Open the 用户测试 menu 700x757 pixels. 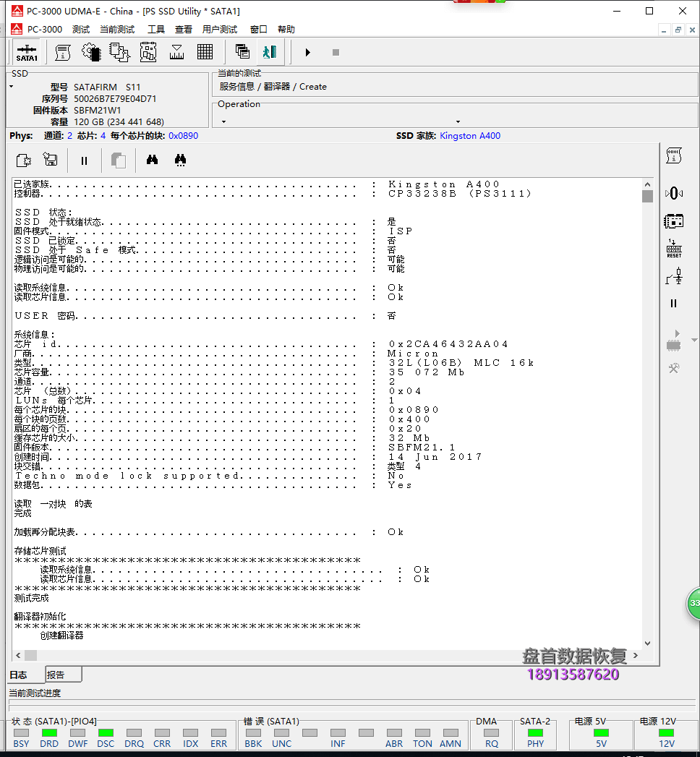(x=220, y=30)
